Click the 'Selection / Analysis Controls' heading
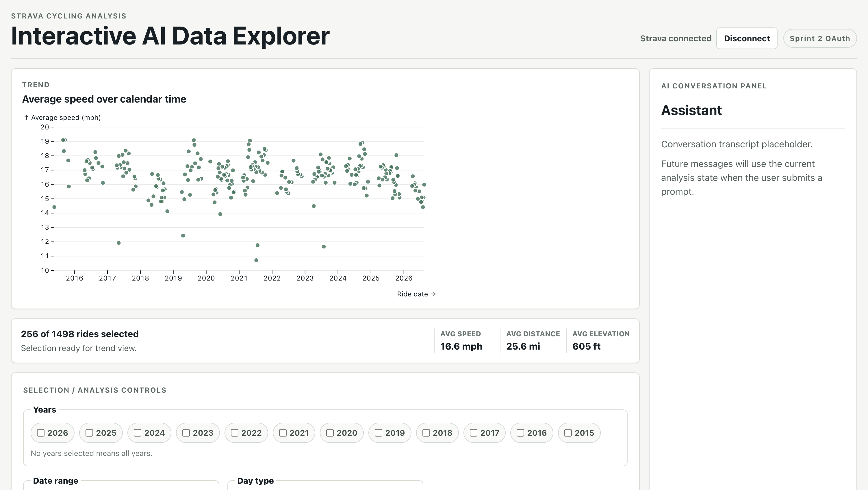868x490 pixels. 95,390
